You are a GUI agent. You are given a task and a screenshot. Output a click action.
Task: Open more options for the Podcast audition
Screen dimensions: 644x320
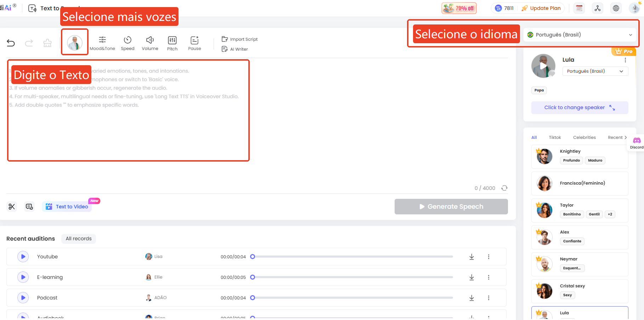tap(488, 298)
